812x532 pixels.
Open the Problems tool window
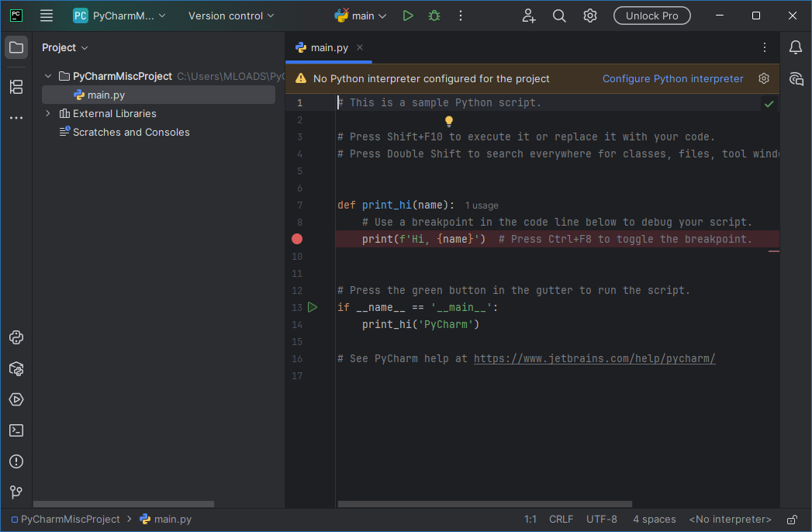click(x=16, y=461)
